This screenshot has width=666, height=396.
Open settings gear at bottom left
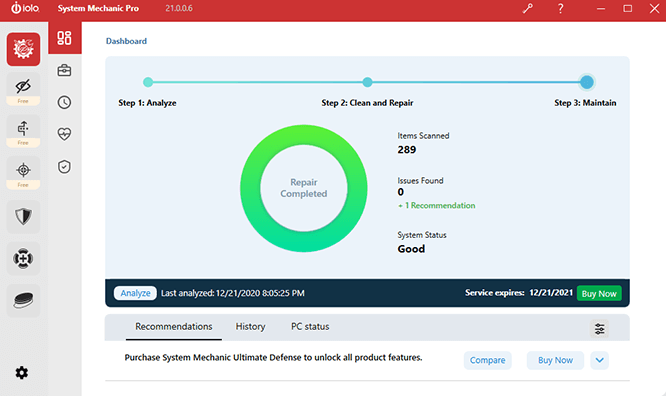[22, 373]
